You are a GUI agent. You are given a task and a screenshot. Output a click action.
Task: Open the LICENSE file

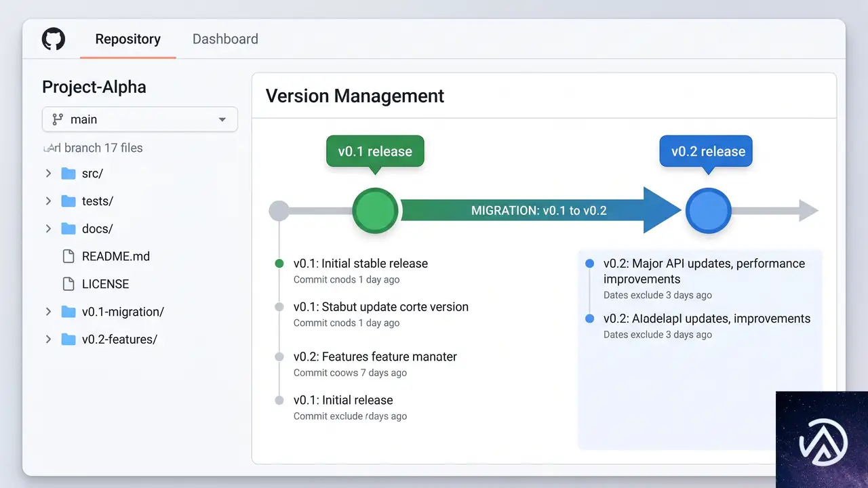pos(105,284)
